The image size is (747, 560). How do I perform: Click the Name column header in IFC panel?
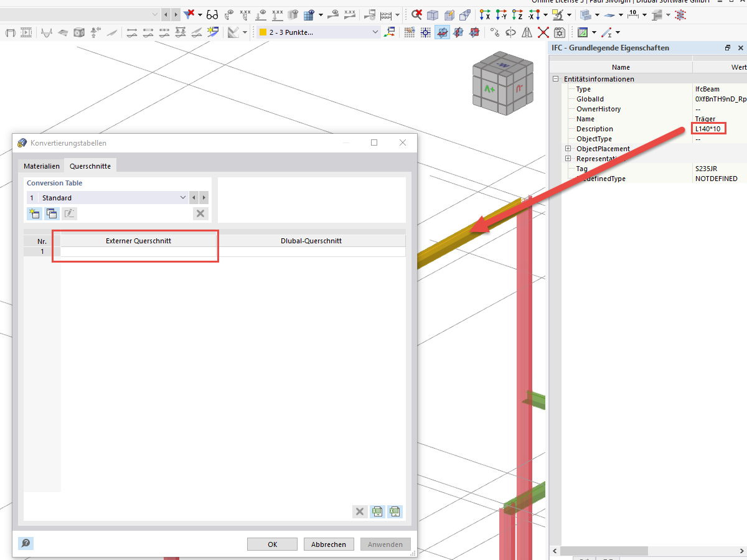click(x=621, y=67)
